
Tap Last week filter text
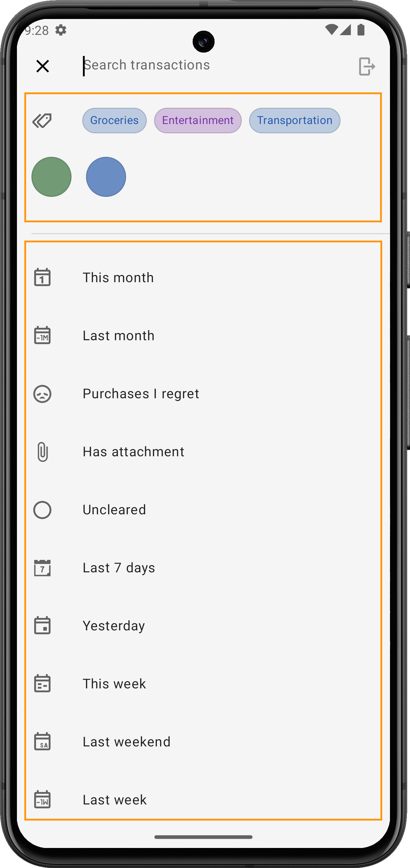coord(115,800)
